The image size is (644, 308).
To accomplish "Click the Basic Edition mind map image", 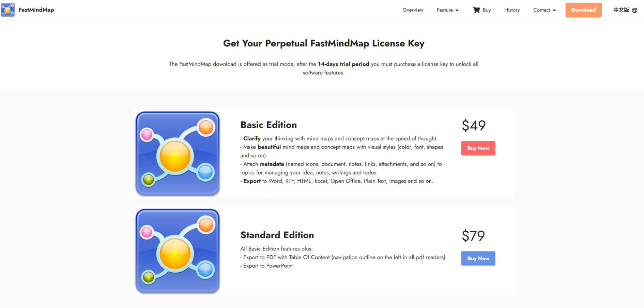I will pyautogui.click(x=177, y=153).
